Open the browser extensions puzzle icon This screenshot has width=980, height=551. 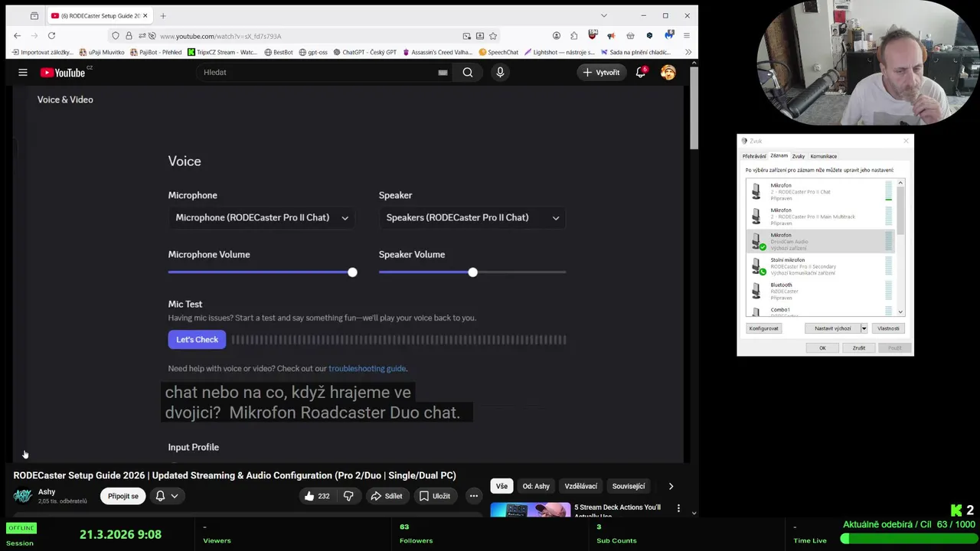click(574, 36)
